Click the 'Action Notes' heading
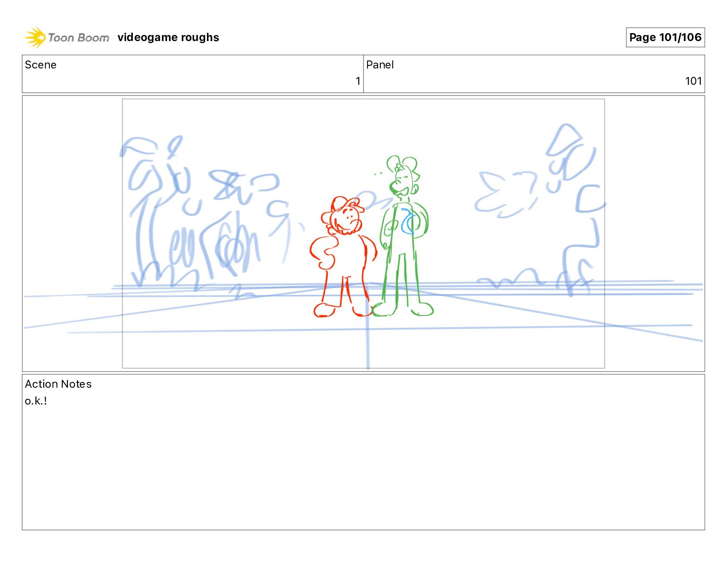 58,384
